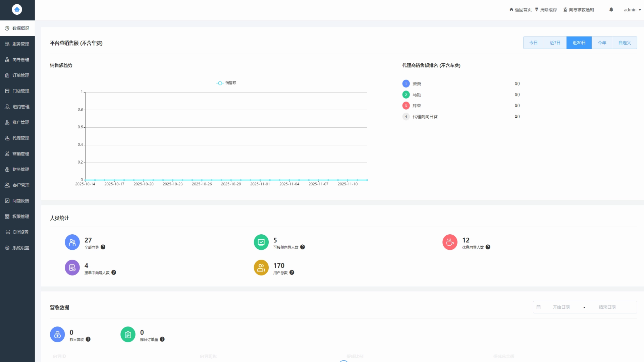Select the 今年 time range
644x362 pixels.
(x=602, y=43)
